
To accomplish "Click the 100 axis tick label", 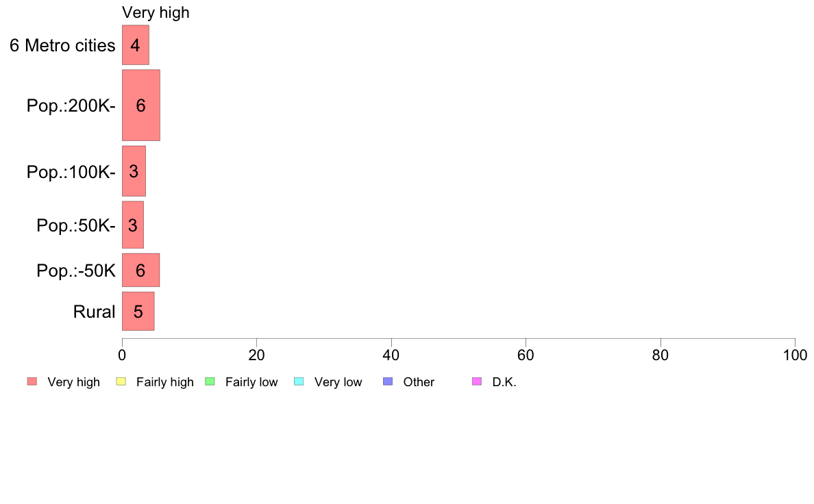I will 795,355.
